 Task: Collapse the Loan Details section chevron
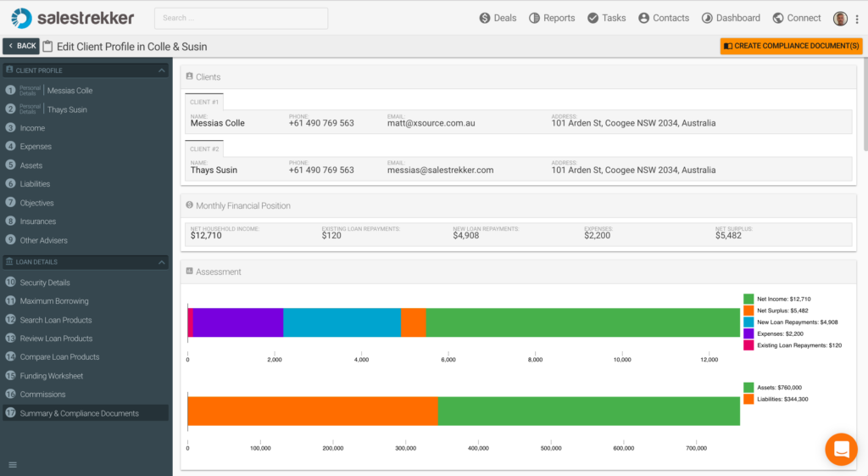162,262
